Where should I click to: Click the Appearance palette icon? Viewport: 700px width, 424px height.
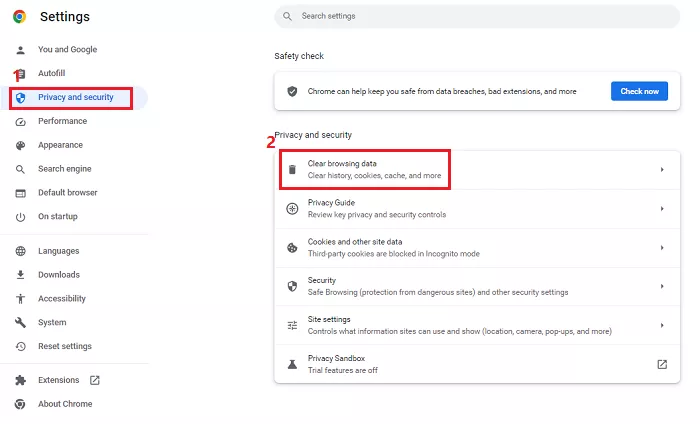tap(21, 145)
